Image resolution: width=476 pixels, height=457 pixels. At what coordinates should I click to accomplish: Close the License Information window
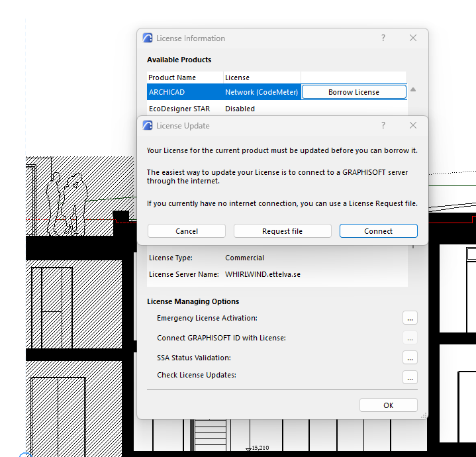413,38
